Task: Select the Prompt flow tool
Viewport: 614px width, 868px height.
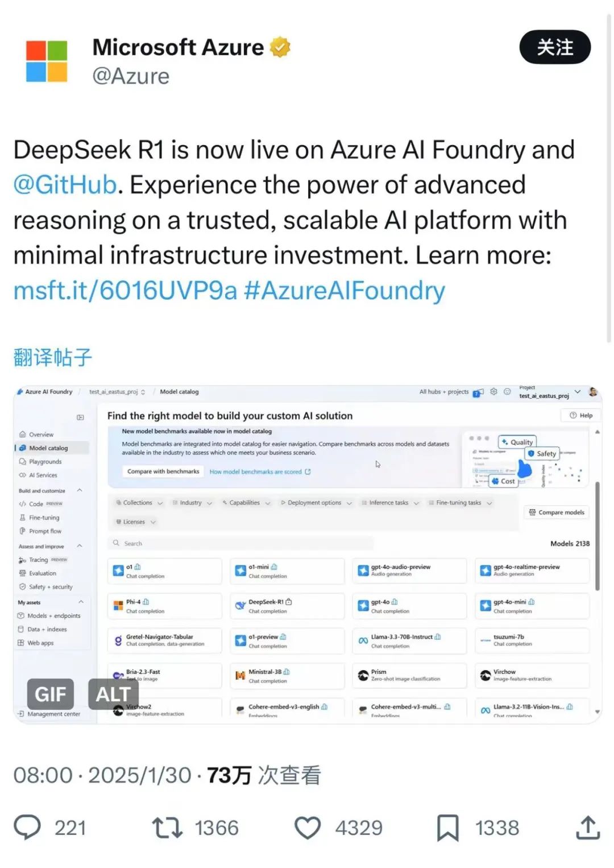Action: [45, 531]
